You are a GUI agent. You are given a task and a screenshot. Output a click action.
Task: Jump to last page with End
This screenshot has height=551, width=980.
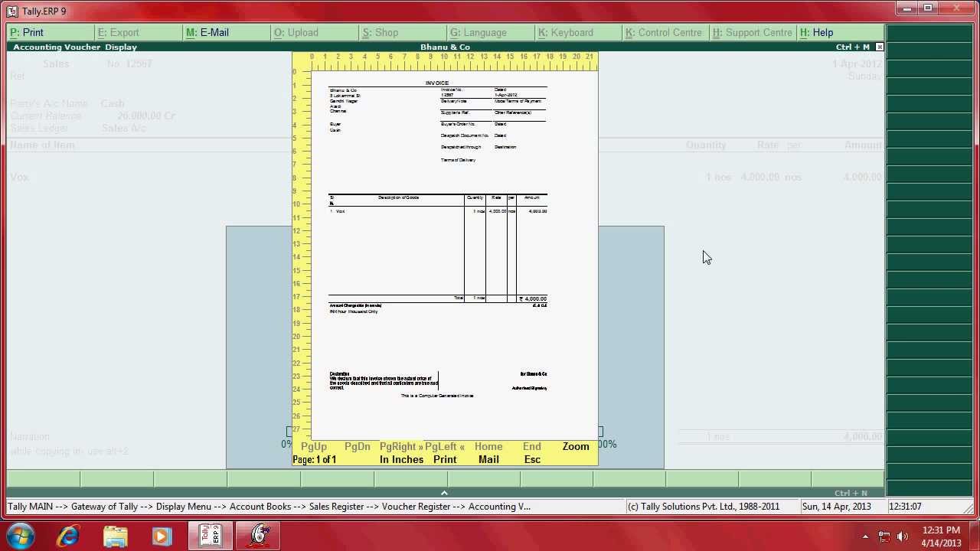coord(532,447)
